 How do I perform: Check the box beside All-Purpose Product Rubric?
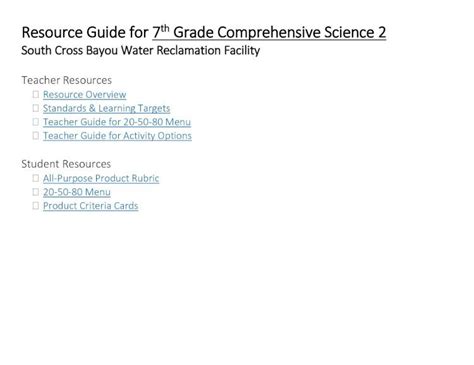(x=36, y=178)
